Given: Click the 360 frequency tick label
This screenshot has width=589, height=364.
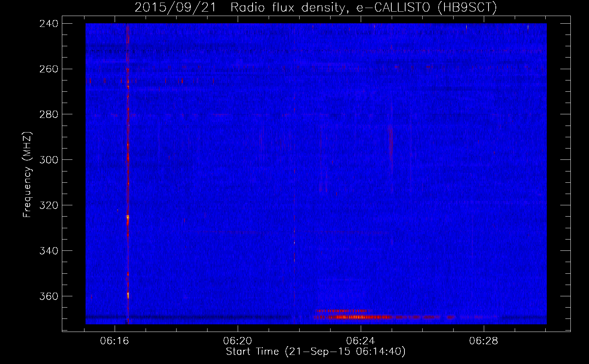Looking at the screenshot, I should [49, 296].
